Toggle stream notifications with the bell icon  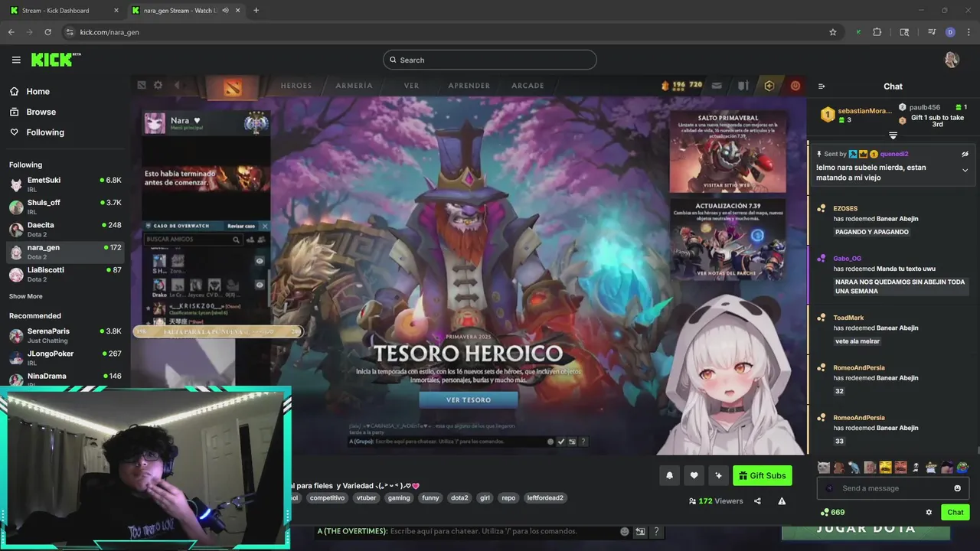(x=669, y=475)
